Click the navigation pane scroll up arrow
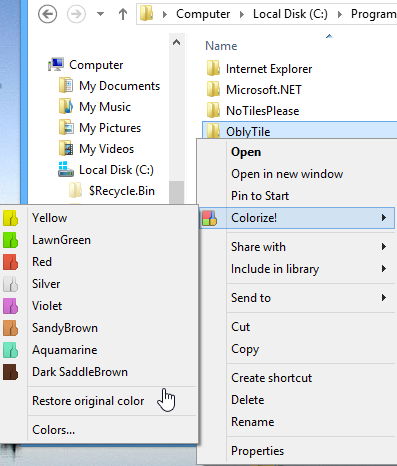This screenshot has height=466, width=397. coord(177,42)
